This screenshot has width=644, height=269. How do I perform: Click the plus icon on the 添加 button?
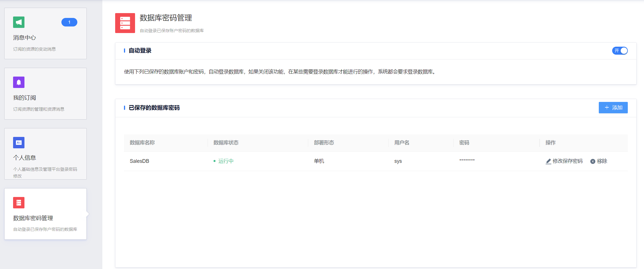[606, 108]
